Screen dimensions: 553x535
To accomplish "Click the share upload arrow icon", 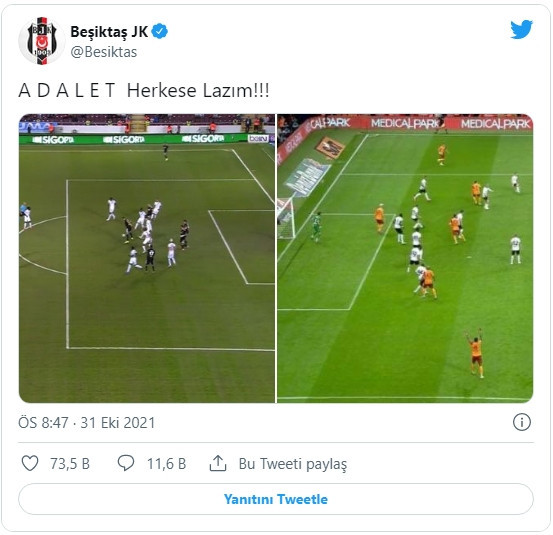I will tap(218, 463).
